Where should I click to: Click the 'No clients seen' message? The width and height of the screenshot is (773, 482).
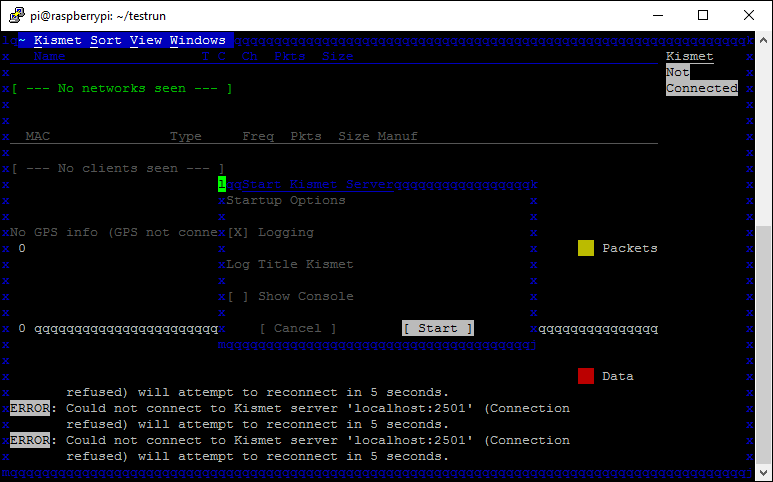click(118, 168)
